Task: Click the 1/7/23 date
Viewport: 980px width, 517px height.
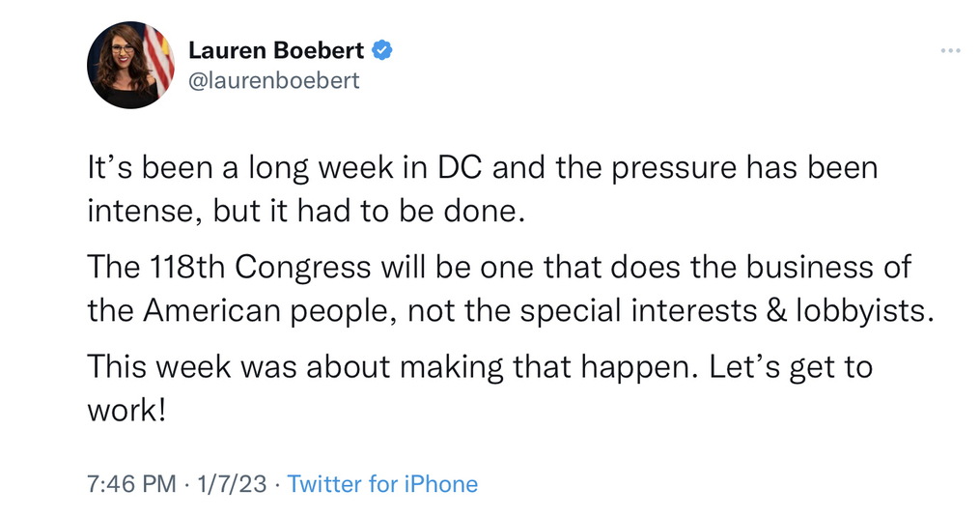Action: 232,484
